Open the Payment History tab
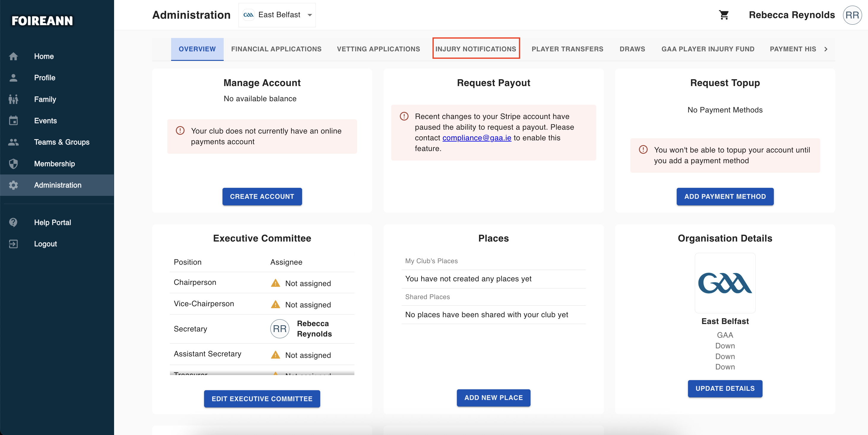This screenshot has height=435, width=868. coord(793,49)
